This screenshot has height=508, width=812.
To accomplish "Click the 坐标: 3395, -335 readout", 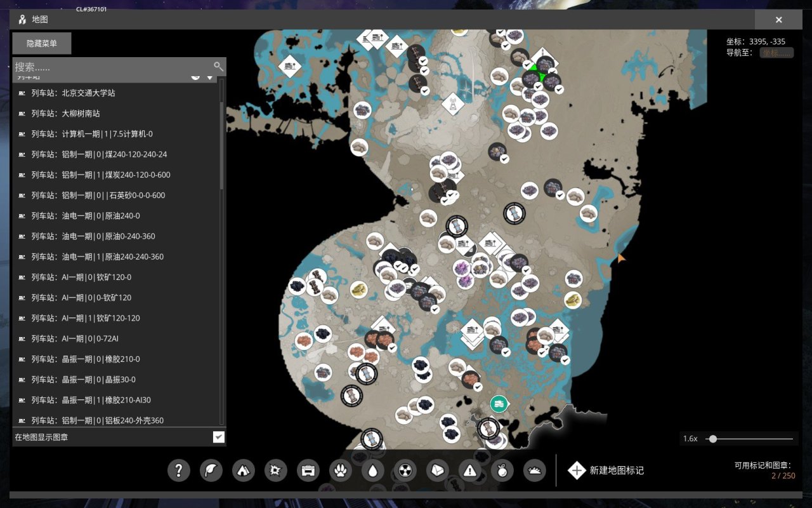I will pos(756,41).
